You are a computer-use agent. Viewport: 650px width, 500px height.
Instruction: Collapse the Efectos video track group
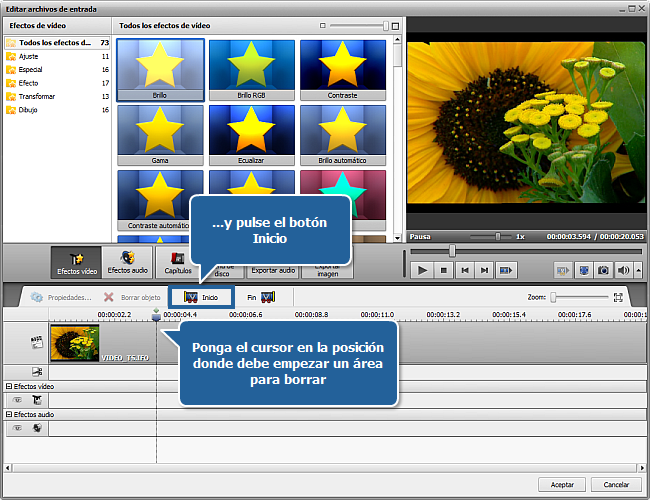click(9, 385)
